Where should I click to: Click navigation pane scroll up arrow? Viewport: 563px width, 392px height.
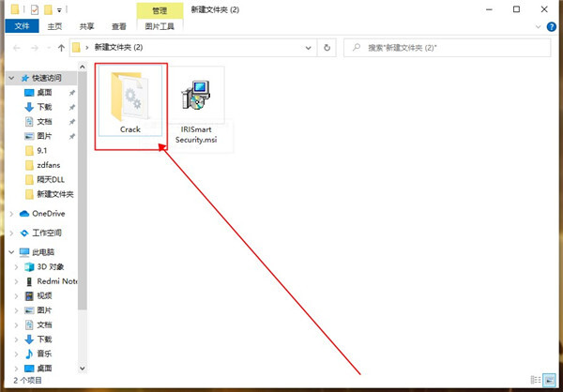[83, 67]
